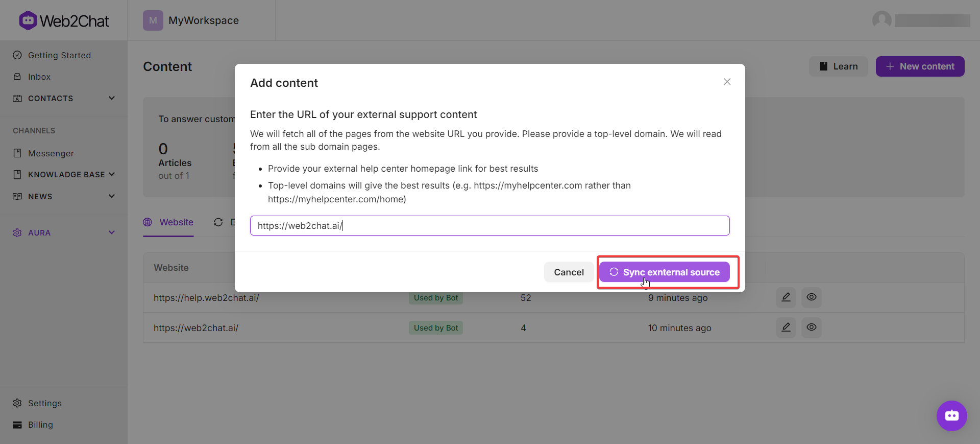Click the Messenger icon in sidebar
The height and width of the screenshot is (444, 980).
(17, 153)
